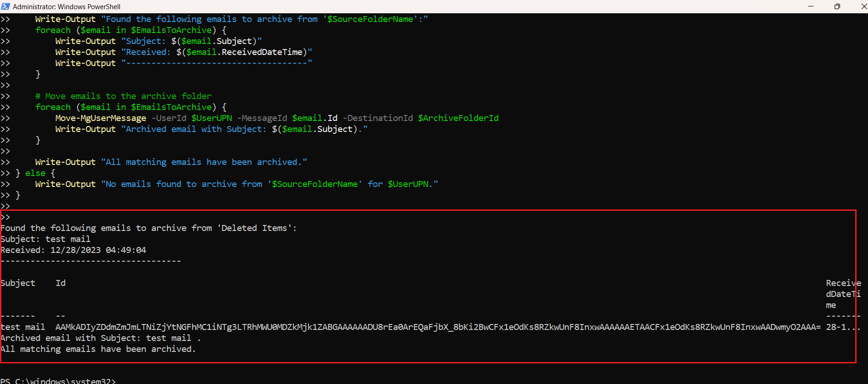
Task: Click the ReceivedDateTime column header
Action: (843, 294)
